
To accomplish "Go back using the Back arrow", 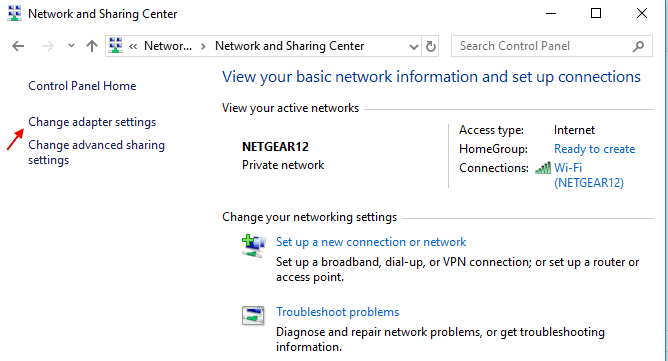I will 18,46.
